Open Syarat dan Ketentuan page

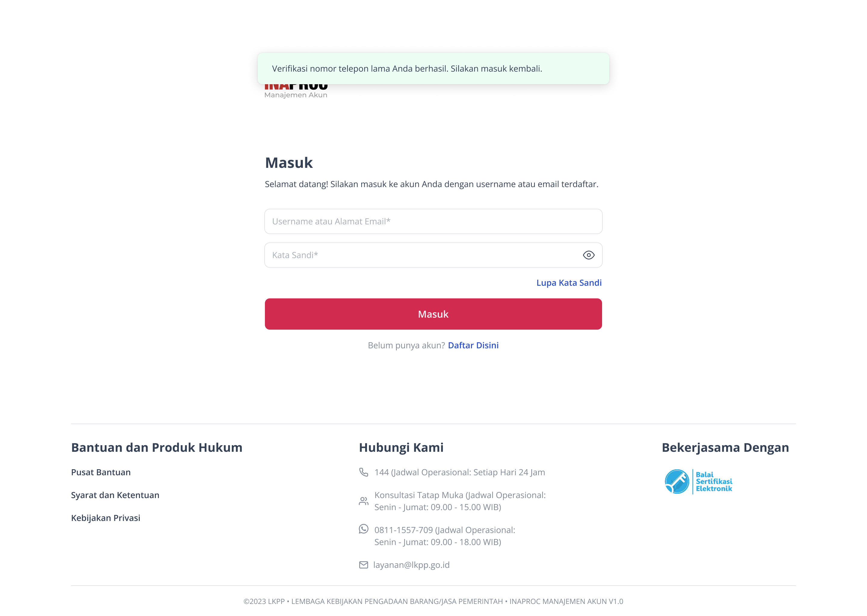click(x=115, y=495)
